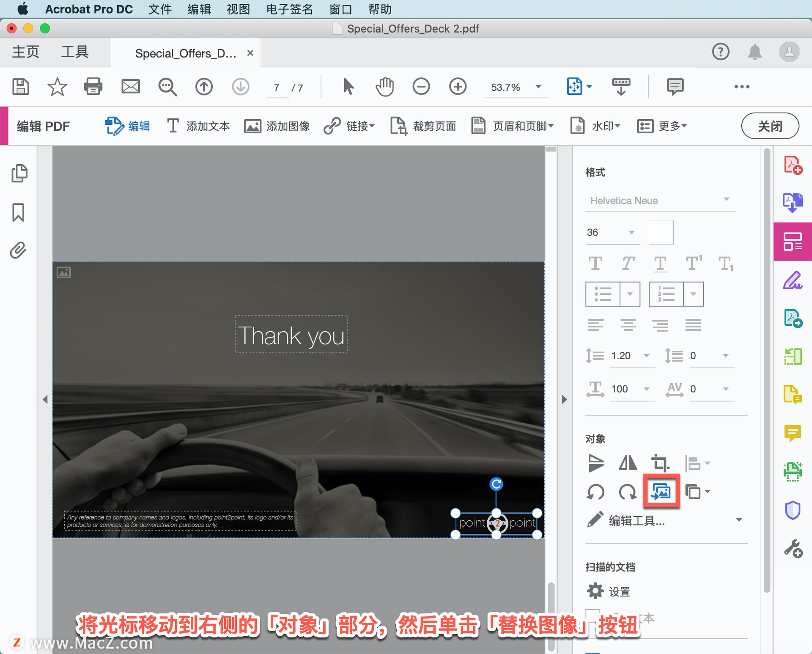Rotate object counterclockwise
Viewport: 812px width, 654px height.
pos(595,492)
